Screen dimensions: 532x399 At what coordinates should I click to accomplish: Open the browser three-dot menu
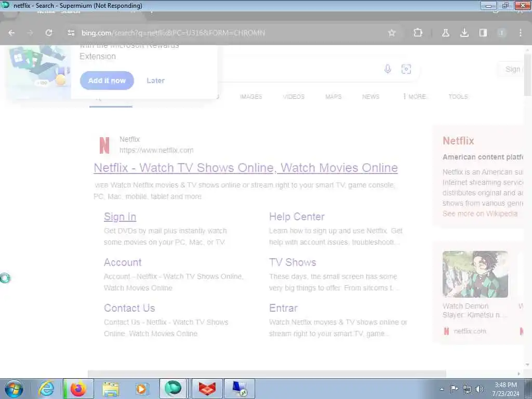pyautogui.click(x=521, y=33)
